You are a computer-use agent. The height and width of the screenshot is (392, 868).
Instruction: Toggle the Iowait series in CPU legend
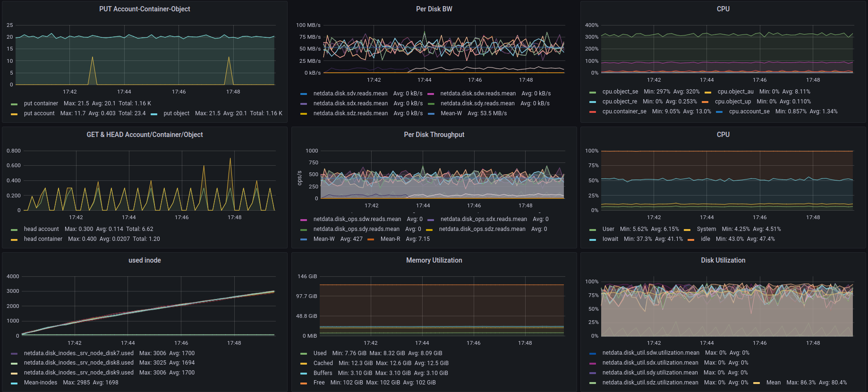(x=610, y=239)
